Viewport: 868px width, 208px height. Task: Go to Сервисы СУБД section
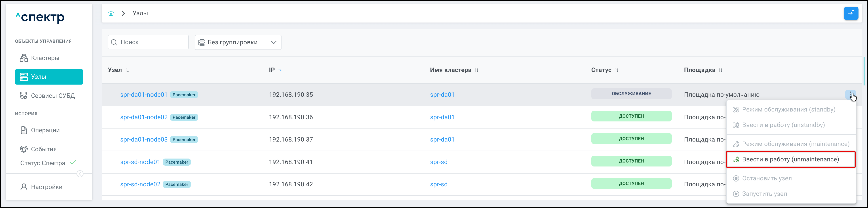(53, 96)
